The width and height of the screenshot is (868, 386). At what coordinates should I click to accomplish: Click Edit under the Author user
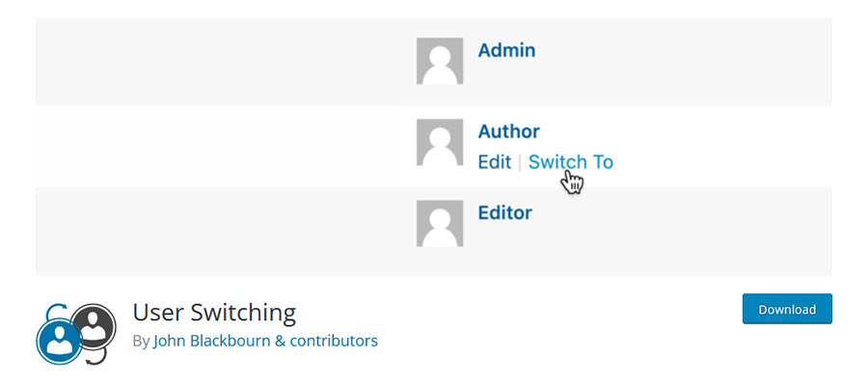click(494, 162)
